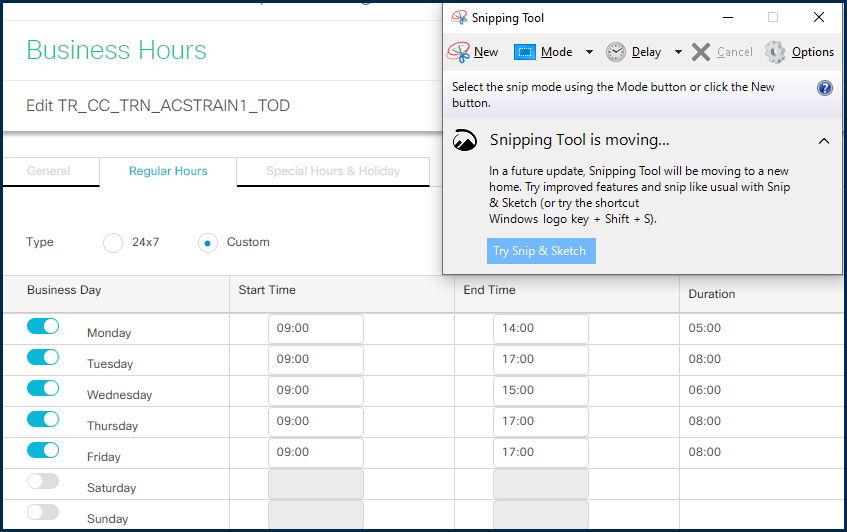Viewport: 847px width, 532px height.
Task: Click the Snipping Tool title bar icon
Action: tap(459, 17)
